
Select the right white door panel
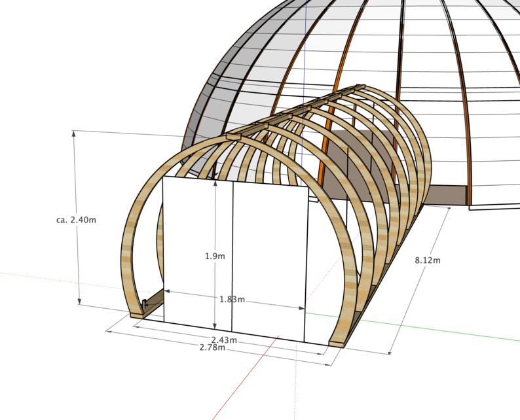coord(269,262)
